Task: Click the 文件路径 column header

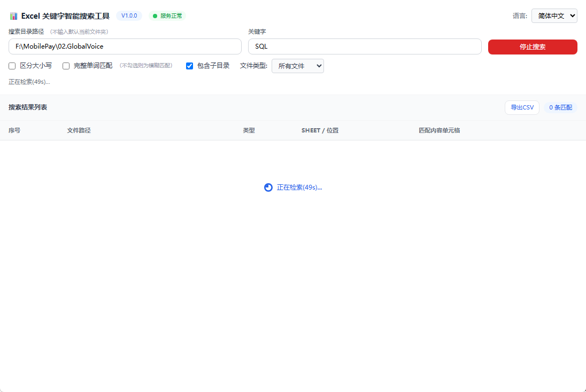Action: point(79,130)
